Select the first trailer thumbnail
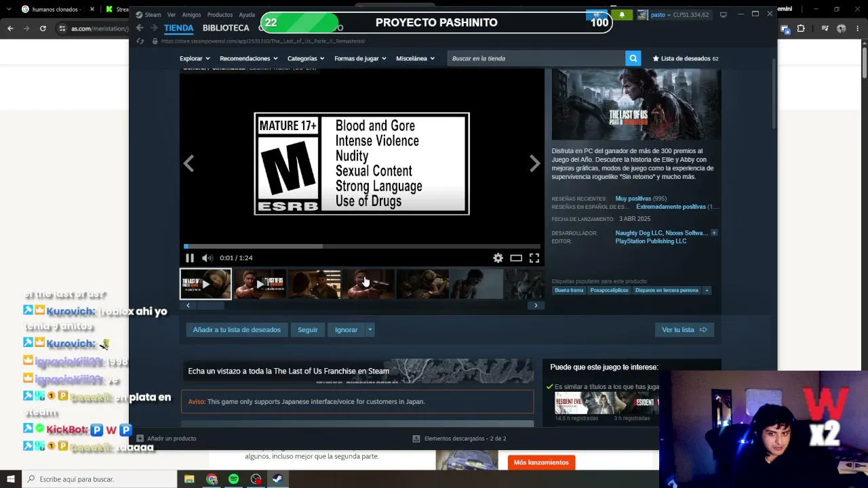Viewport: 868px width, 488px height. (x=205, y=284)
